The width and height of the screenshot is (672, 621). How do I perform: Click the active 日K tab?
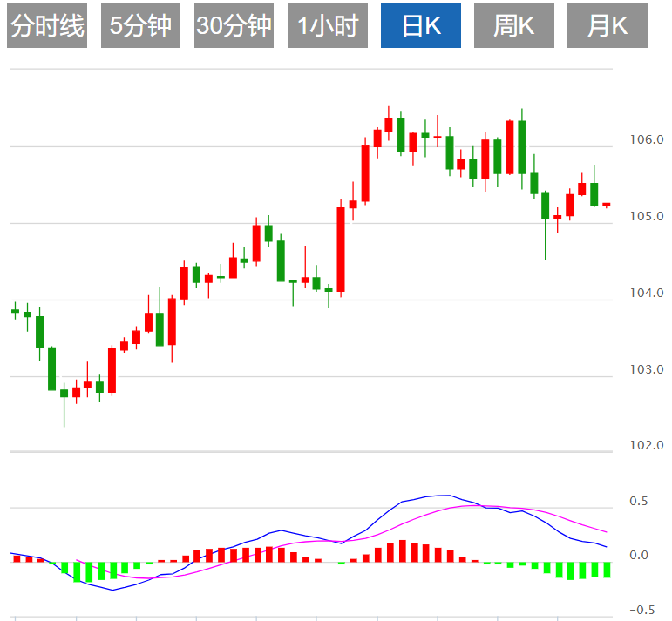pos(421,26)
